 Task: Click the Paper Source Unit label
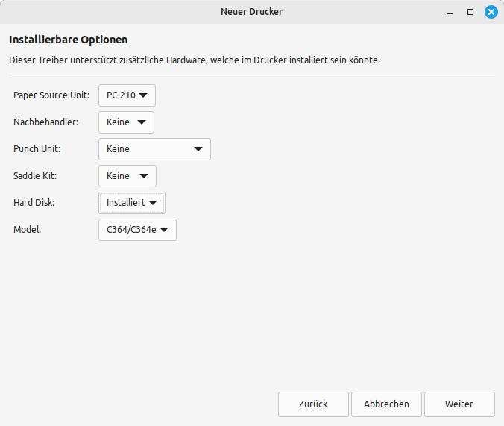pyautogui.click(x=51, y=95)
